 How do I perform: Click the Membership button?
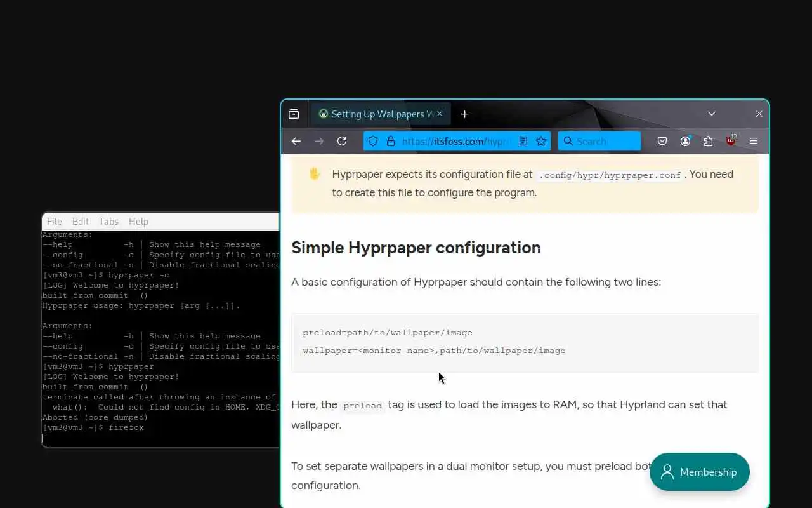click(700, 472)
